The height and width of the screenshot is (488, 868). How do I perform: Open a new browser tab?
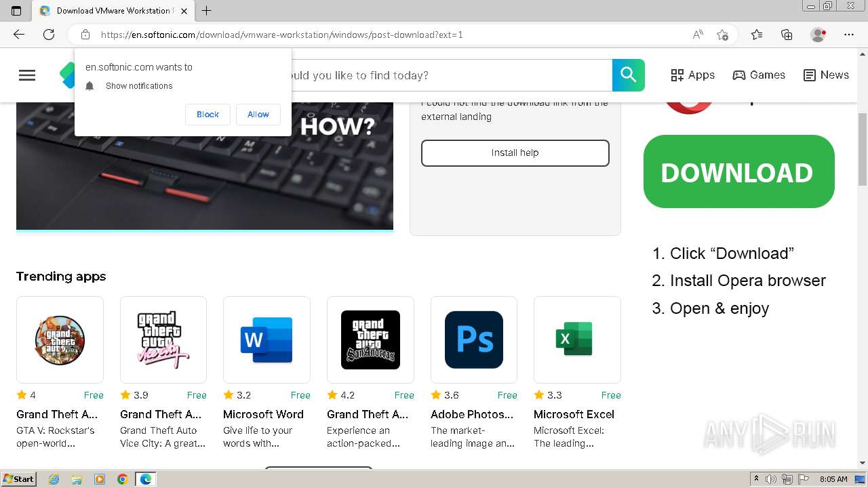click(x=207, y=10)
